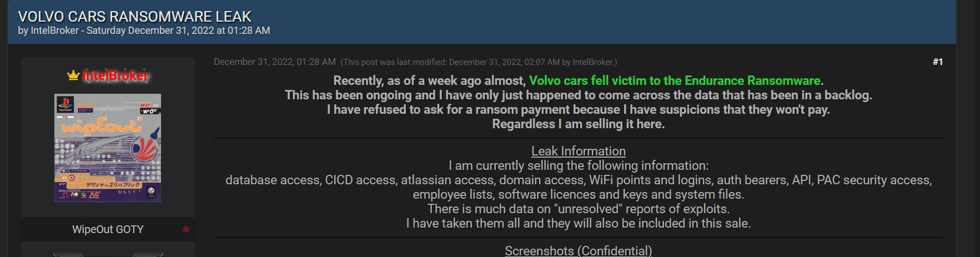Click the VOLVO CARS RANSOMWARE LEAK thread title
Screen dimensions: 980x257
pos(134,17)
